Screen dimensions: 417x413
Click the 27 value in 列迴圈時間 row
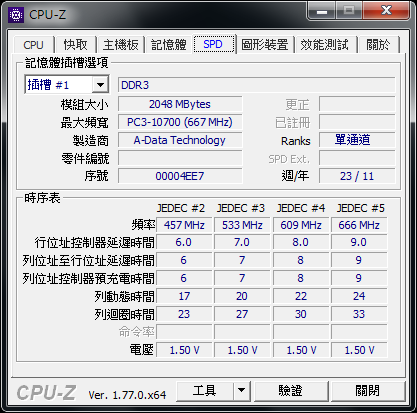(242, 314)
